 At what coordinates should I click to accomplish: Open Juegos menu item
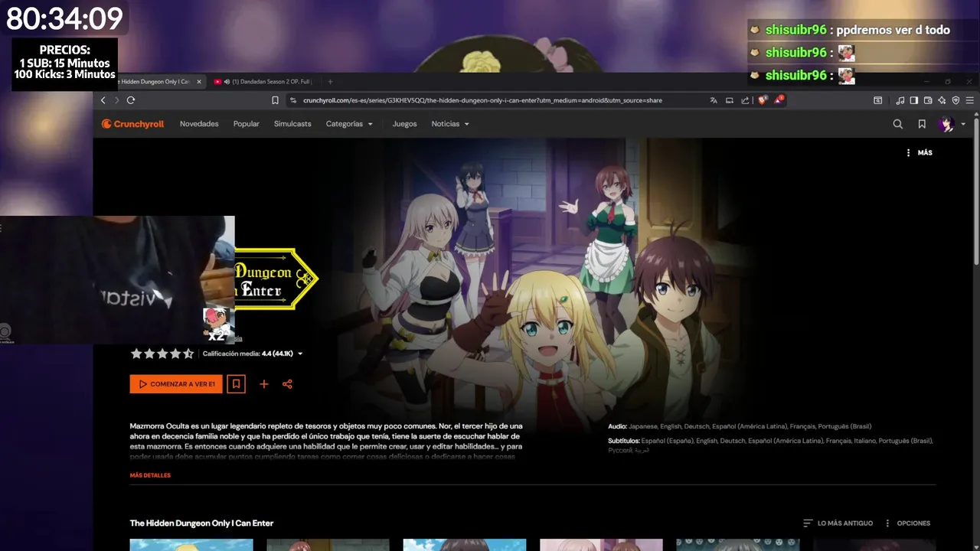coord(404,124)
